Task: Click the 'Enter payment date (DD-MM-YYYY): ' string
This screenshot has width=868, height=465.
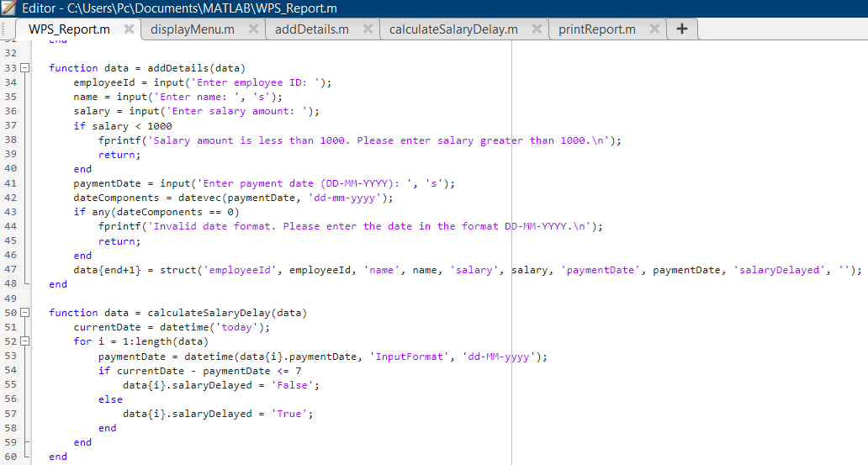Action: [x=304, y=183]
